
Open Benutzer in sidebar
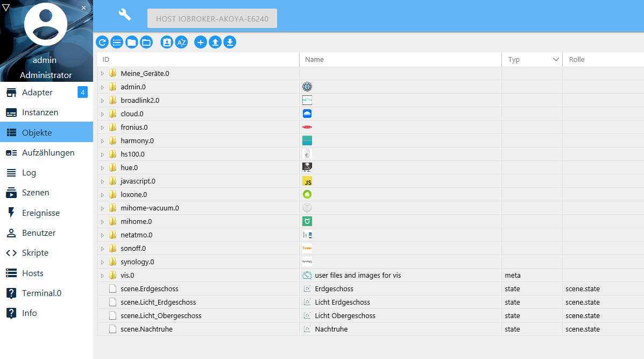click(46, 233)
